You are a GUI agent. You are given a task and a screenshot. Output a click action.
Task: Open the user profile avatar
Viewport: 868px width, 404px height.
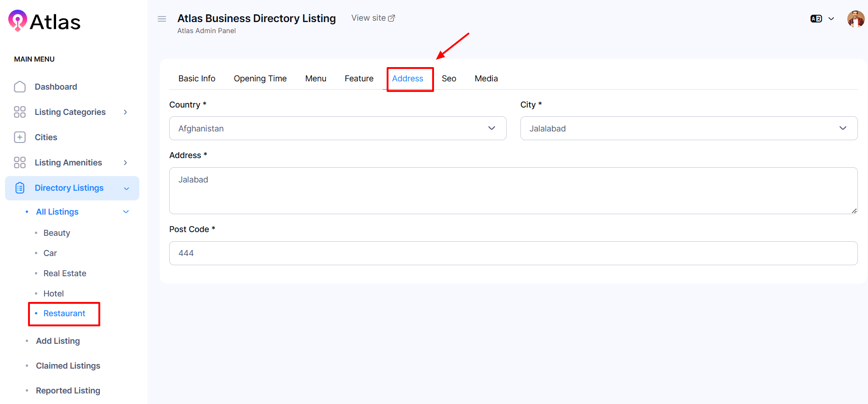[x=855, y=19]
